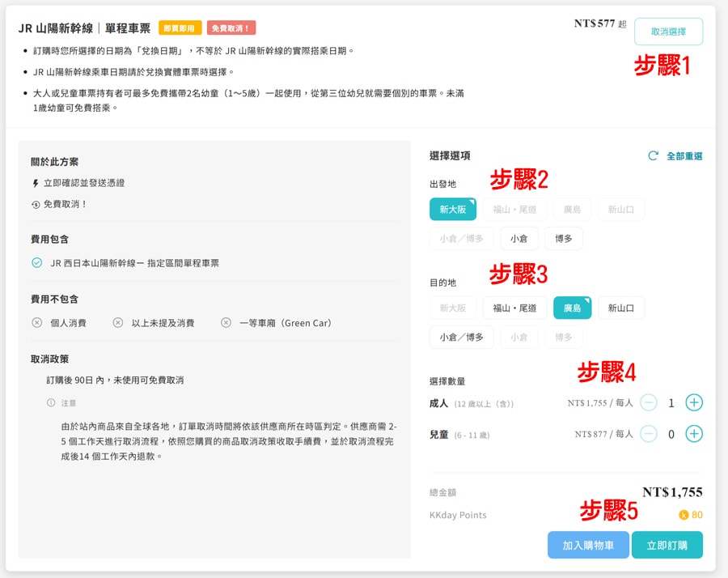The height and width of the screenshot is (578, 728).
Task: Click the 費用不包含 heading
Action: 54,300
